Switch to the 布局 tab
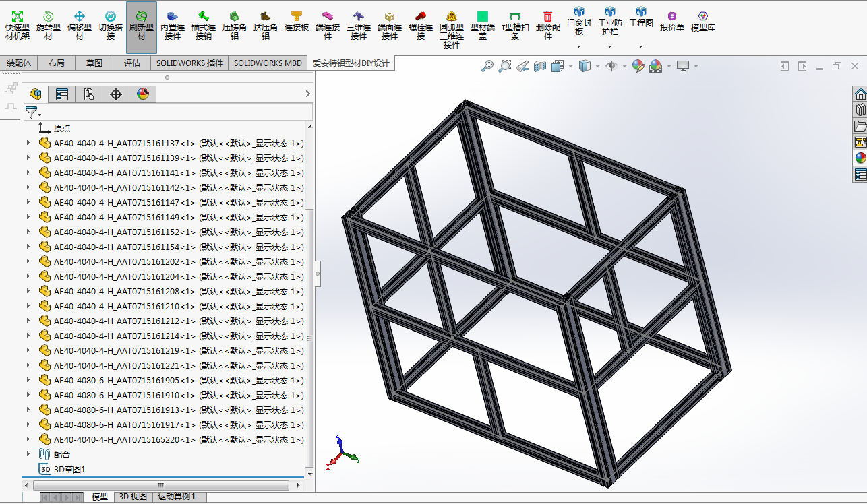Viewport: 867px width, 504px height. pos(57,63)
